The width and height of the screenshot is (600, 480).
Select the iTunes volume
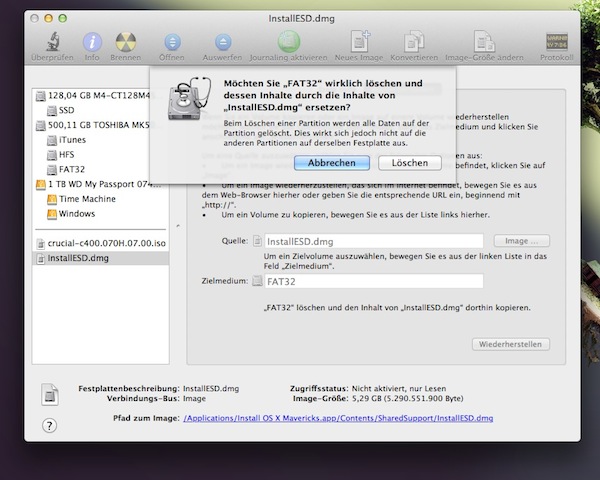tap(72, 140)
